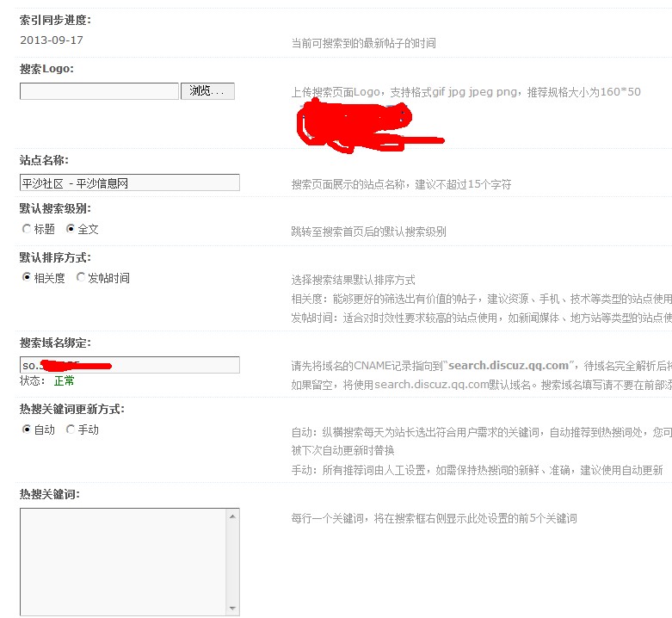Click the textarea scrollbar down arrow
The width and height of the screenshot is (672, 618).
pyautogui.click(x=232, y=609)
